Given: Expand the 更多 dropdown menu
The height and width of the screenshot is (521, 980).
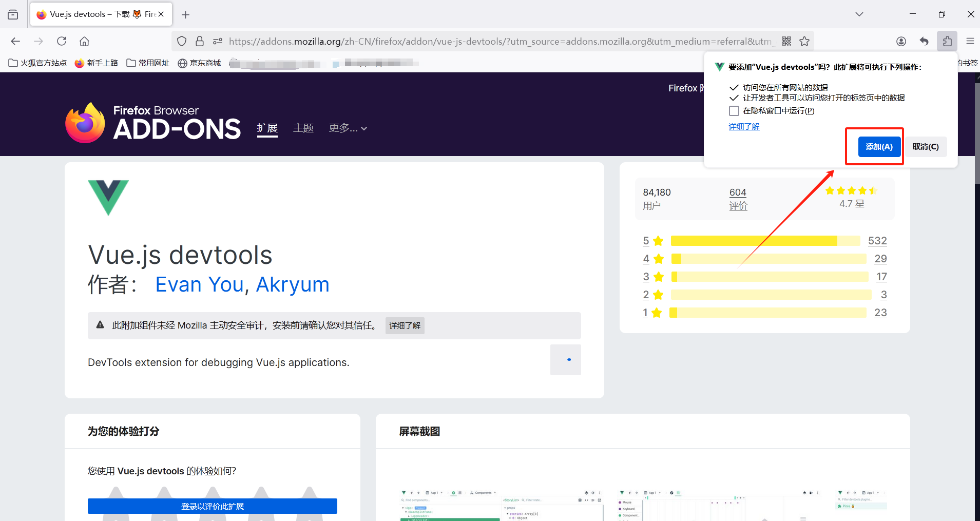Looking at the screenshot, I should 348,128.
